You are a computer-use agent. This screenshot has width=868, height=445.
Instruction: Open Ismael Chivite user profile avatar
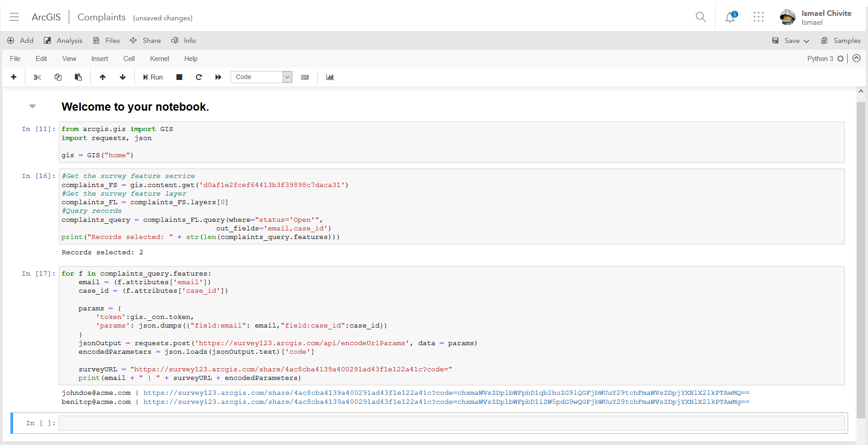click(788, 17)
